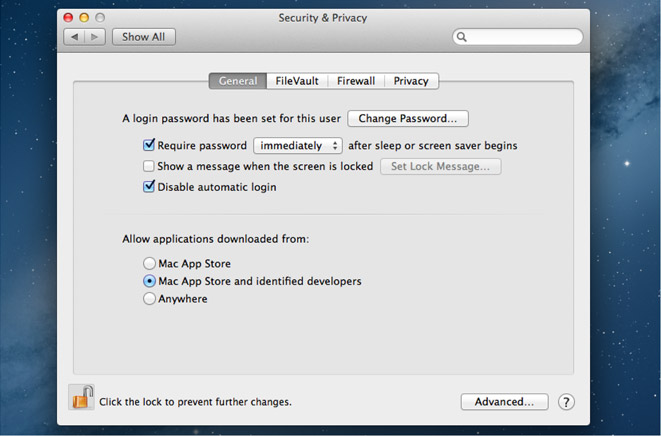Select the Mac App Store radio option
The image size is (661, 436).
(x=149, y=264)
